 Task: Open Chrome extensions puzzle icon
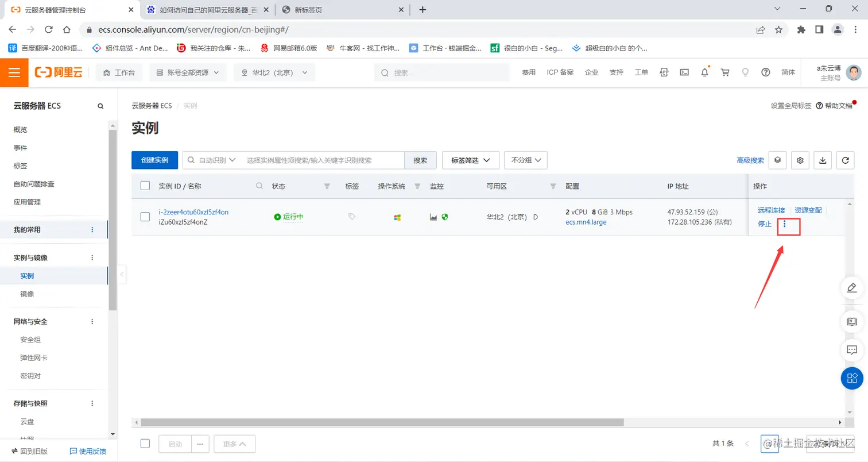[x=801, y=29]
